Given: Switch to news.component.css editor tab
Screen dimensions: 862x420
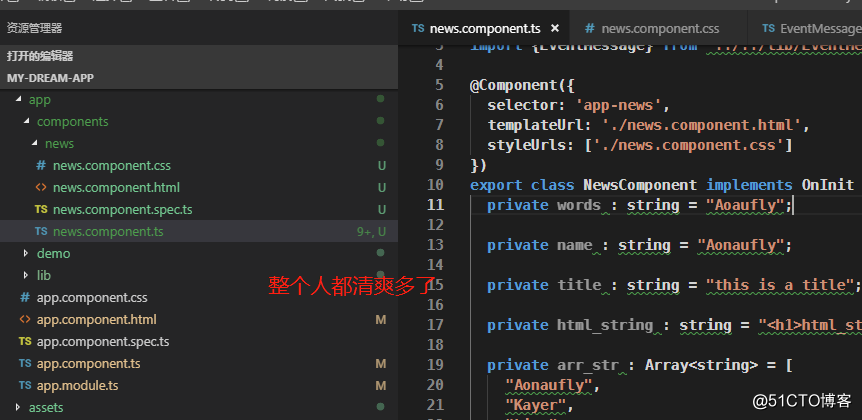Looking at the screenshot, I should pos(659,28).
